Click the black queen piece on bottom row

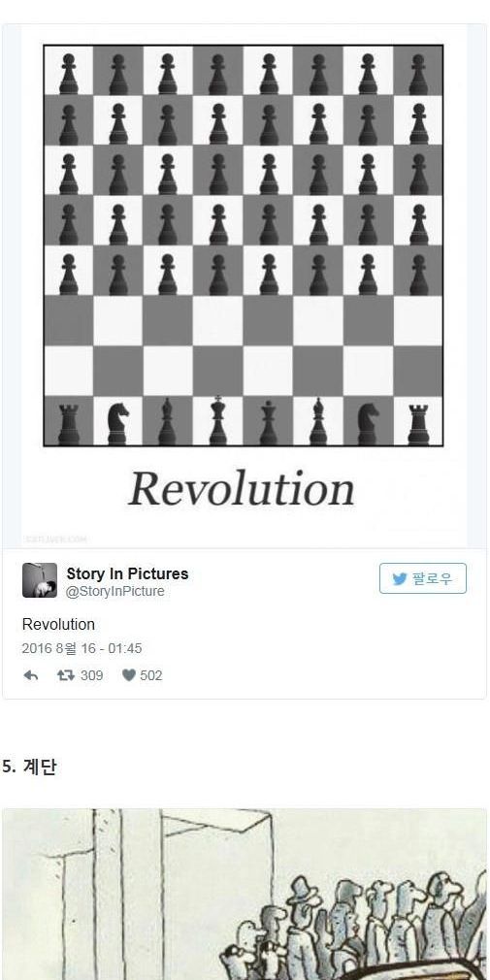click(268, 422)
